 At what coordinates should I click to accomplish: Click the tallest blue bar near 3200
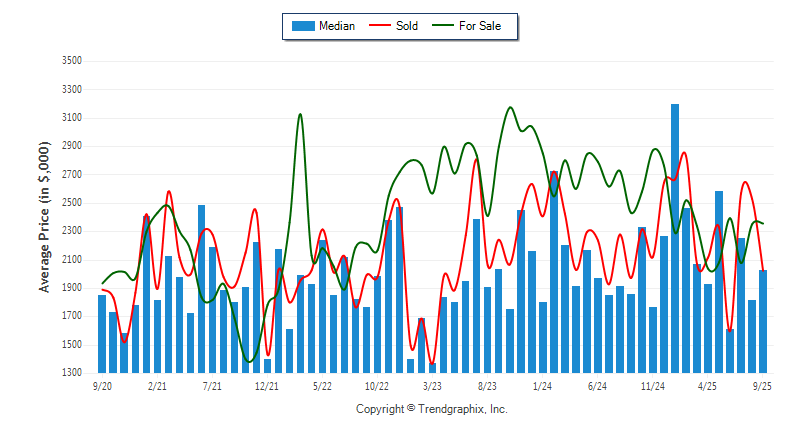675,238
